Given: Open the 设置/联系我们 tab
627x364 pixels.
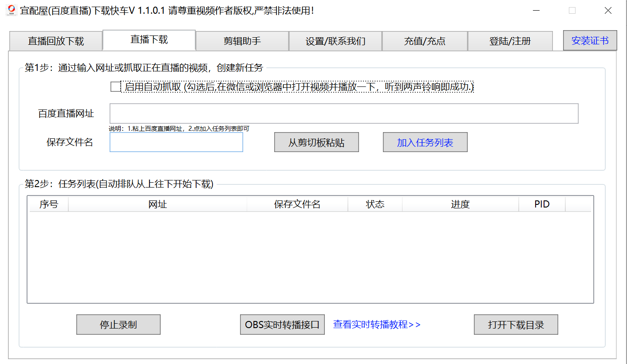Looking at the screenshot, I should pos(335,41).
